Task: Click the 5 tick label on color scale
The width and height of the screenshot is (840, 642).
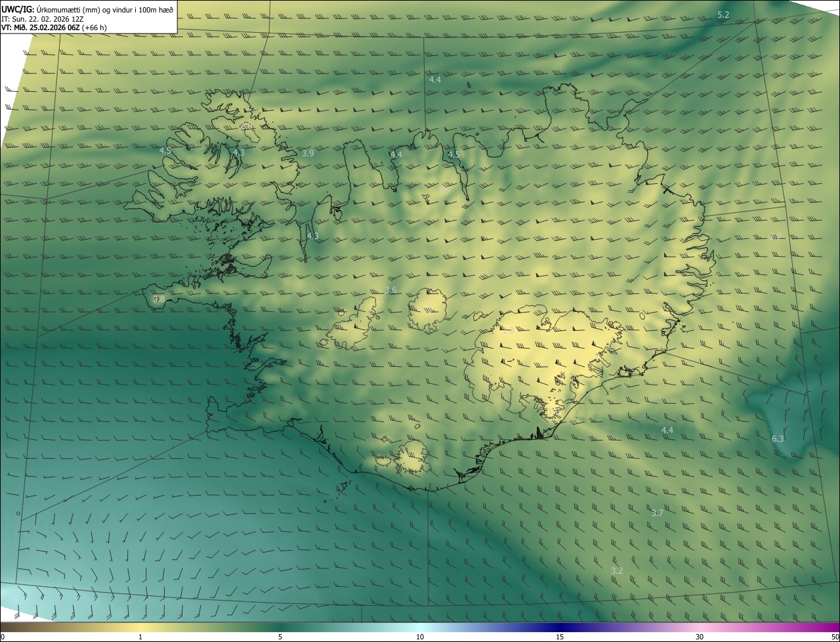Action: [280, 637]
